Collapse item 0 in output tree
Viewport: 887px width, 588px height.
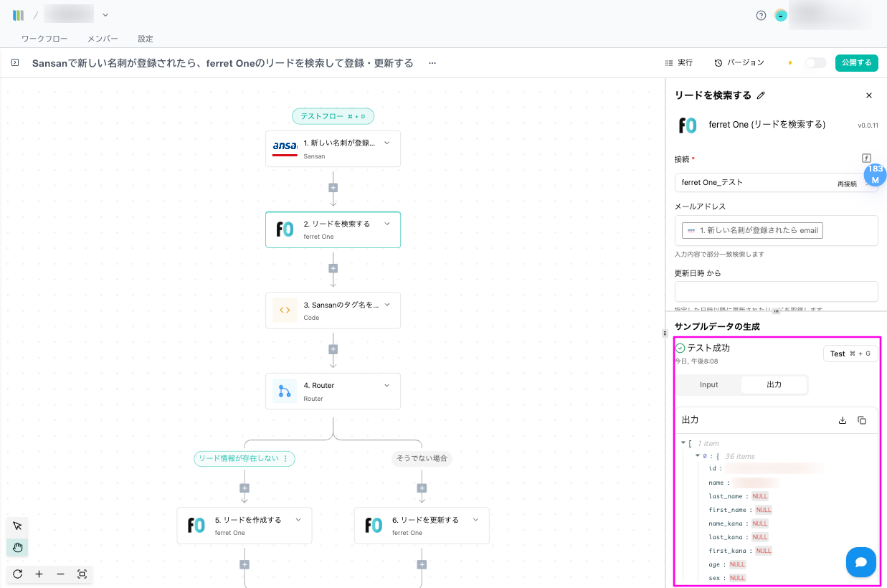click(x=697, y=456)
